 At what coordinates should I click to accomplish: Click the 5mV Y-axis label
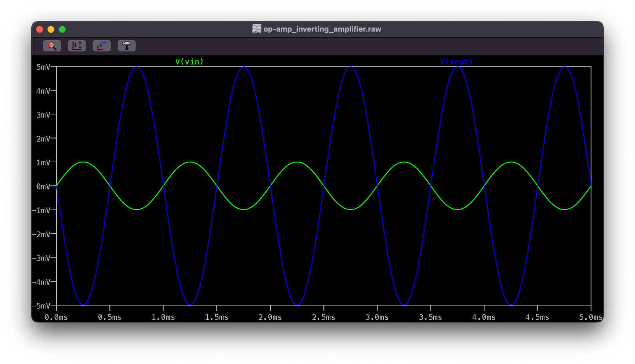click(x=43, y=67)
